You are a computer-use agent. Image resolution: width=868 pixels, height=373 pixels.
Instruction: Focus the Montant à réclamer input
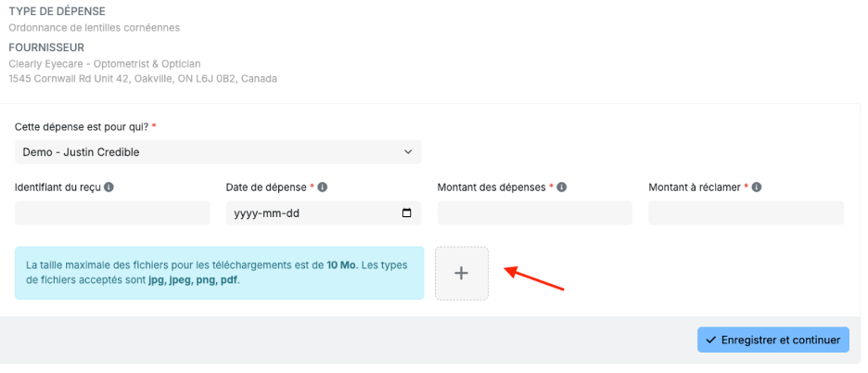[746, 213]
